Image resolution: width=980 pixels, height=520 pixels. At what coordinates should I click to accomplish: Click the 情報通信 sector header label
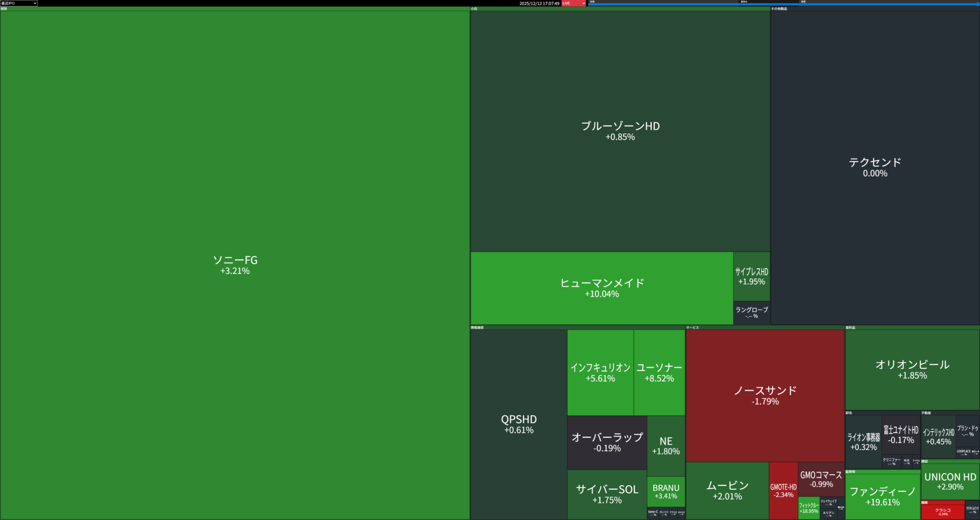(477, 327)
